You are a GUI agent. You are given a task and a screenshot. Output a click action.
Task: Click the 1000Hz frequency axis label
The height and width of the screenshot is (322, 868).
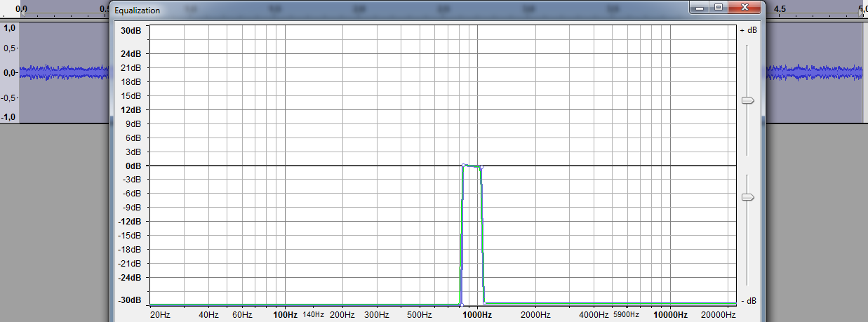pos(478,315)
